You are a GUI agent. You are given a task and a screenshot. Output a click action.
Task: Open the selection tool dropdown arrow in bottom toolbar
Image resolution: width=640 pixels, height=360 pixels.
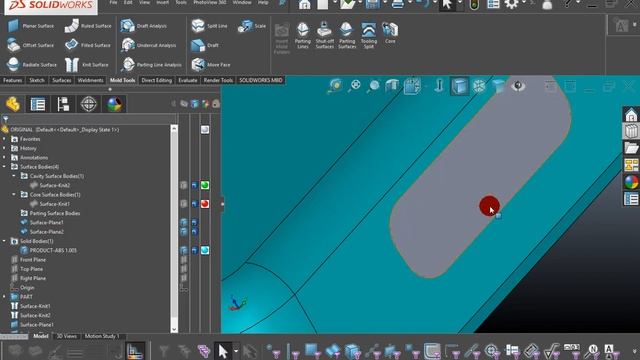pos(236,351)
